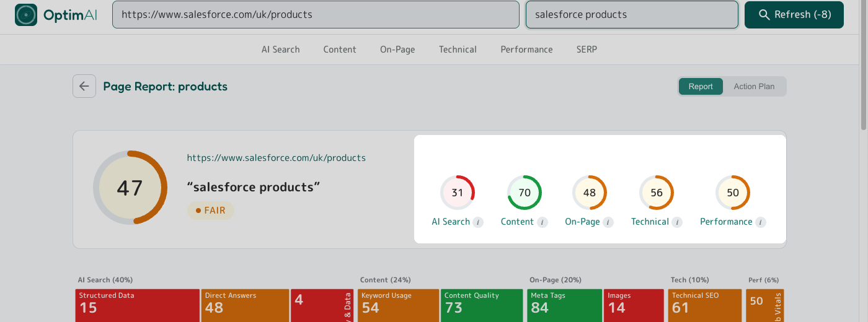868x322 pixels.
Task: Select the Direct Answers 48 tile
Action: click(245, 305)
